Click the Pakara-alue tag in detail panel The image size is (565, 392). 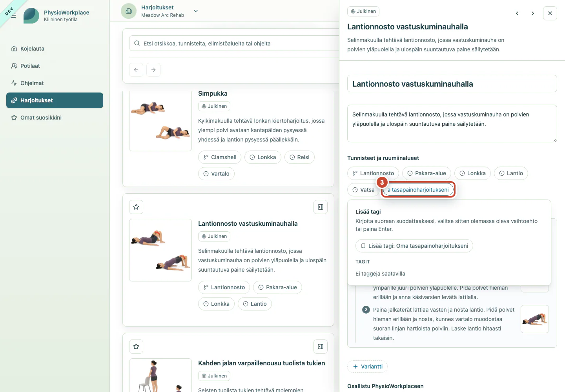pos(426,173)
